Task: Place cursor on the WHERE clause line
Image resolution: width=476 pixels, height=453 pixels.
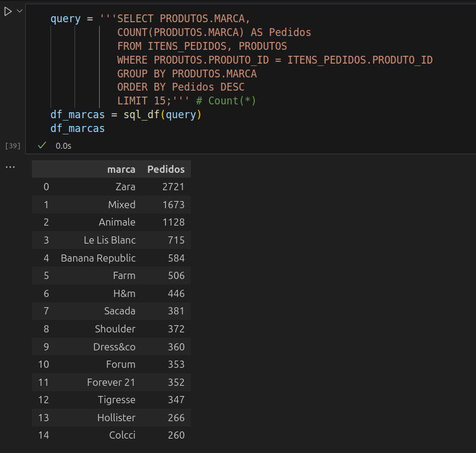Action: click(275, 60)
